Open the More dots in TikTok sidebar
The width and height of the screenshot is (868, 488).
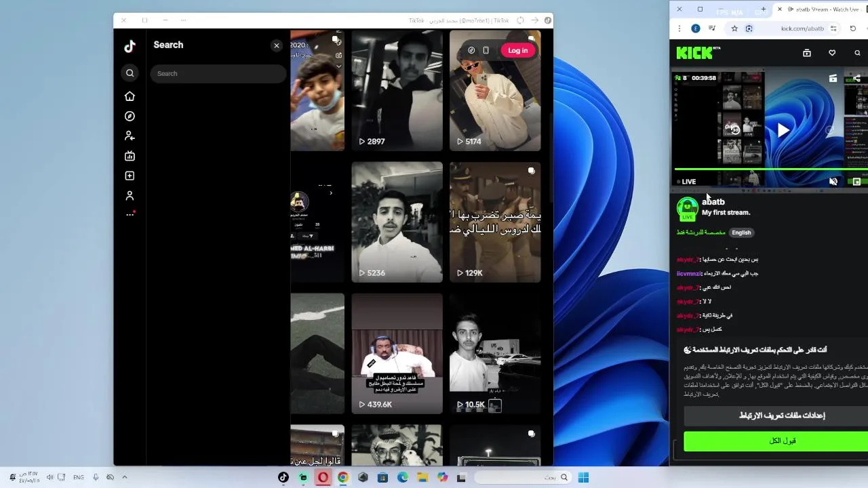click(130, 215)
